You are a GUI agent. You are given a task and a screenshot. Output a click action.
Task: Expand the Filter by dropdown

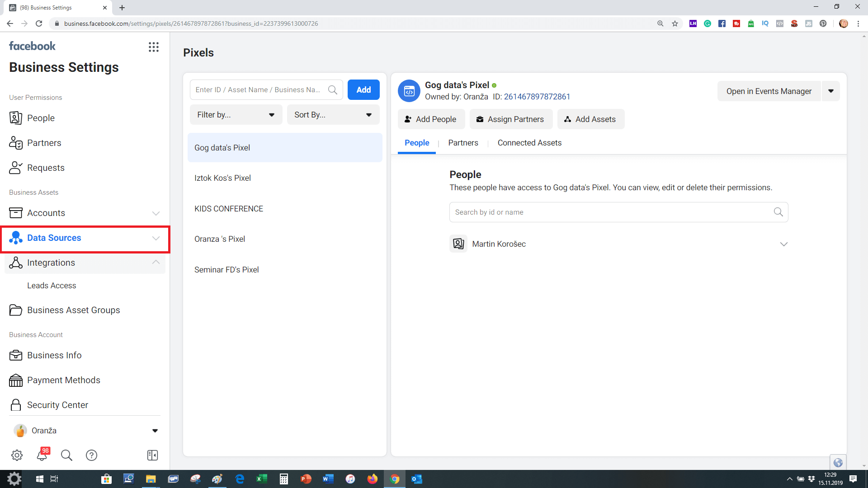click(x=236, y=115)
